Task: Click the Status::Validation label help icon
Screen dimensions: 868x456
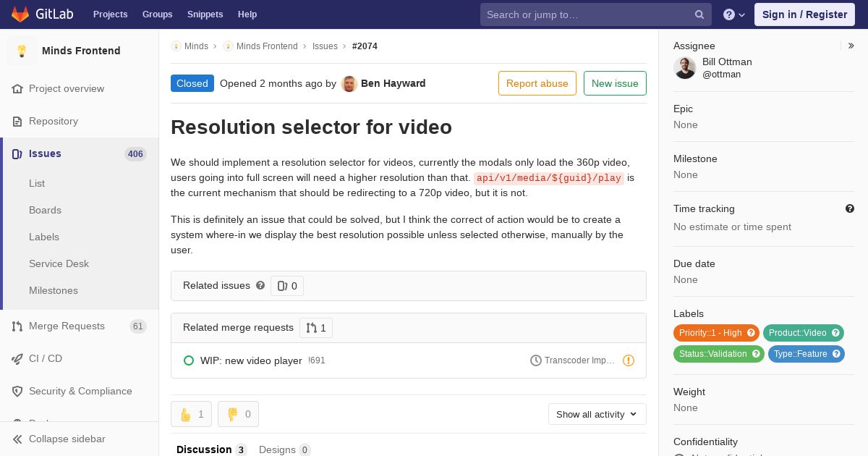Action: [x=756, y=354]
